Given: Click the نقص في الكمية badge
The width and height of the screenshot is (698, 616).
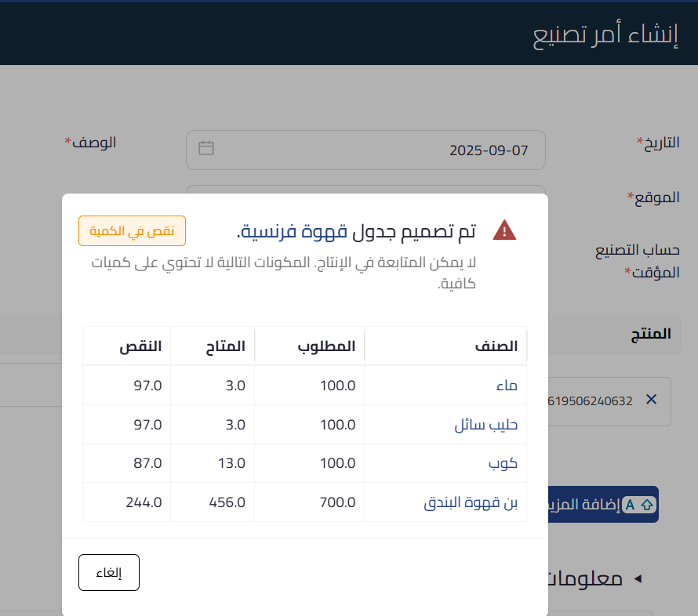Looking at the screenshot, I should coord(131,230).
